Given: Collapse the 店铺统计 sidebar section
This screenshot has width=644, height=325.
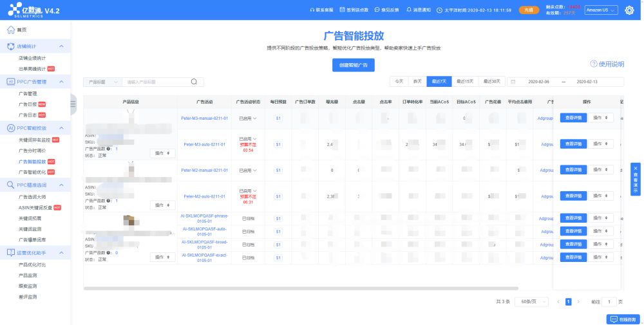Looking at the screenshot, I should (x=61, y=46).
